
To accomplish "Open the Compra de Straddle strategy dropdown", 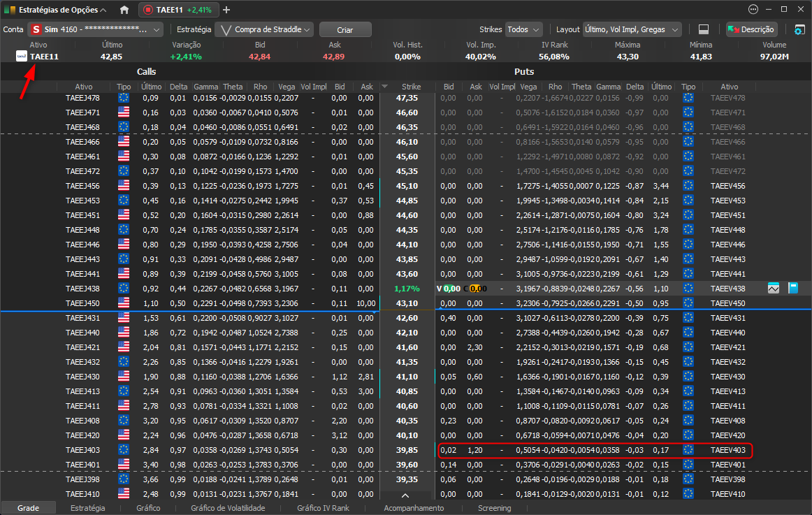I will [265, 29].
